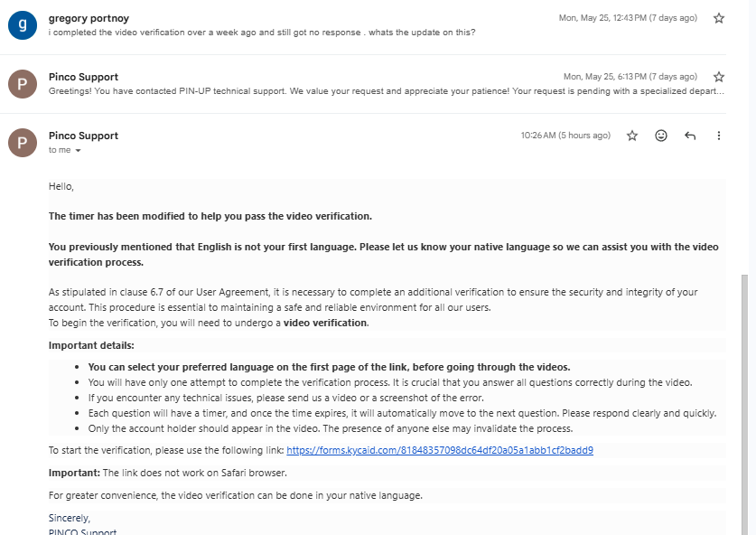Add an emoji reaction to the email
Image resolution: width=756 pixels, height=535 pixels.
[x=661, y=136]
